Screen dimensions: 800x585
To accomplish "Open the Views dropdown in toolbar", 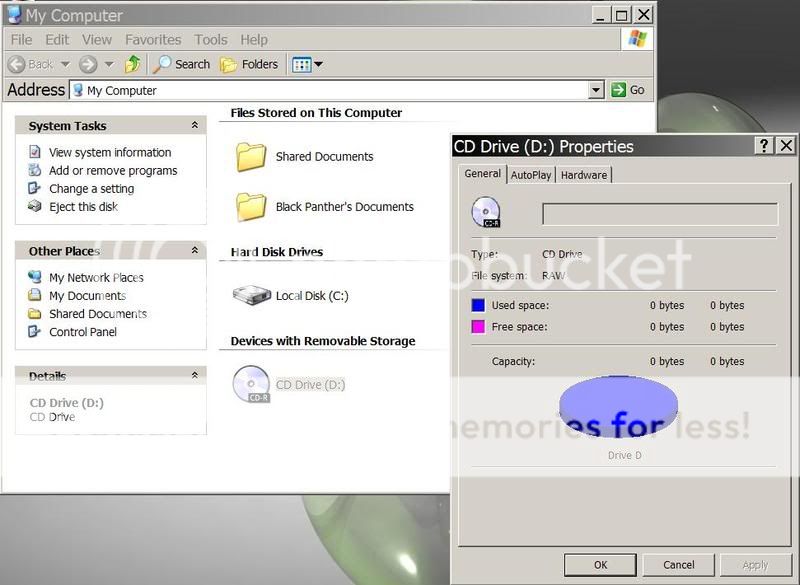I will tap(307, 64).
